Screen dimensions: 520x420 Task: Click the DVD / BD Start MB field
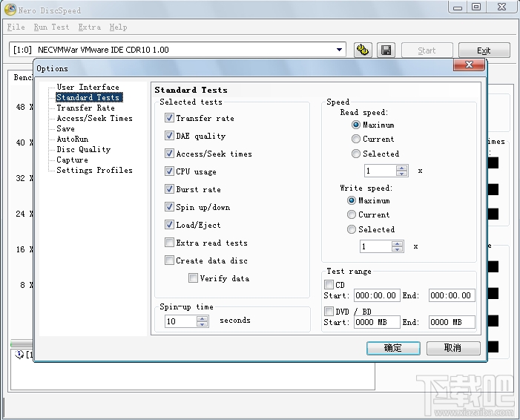(x=377, y=322)
